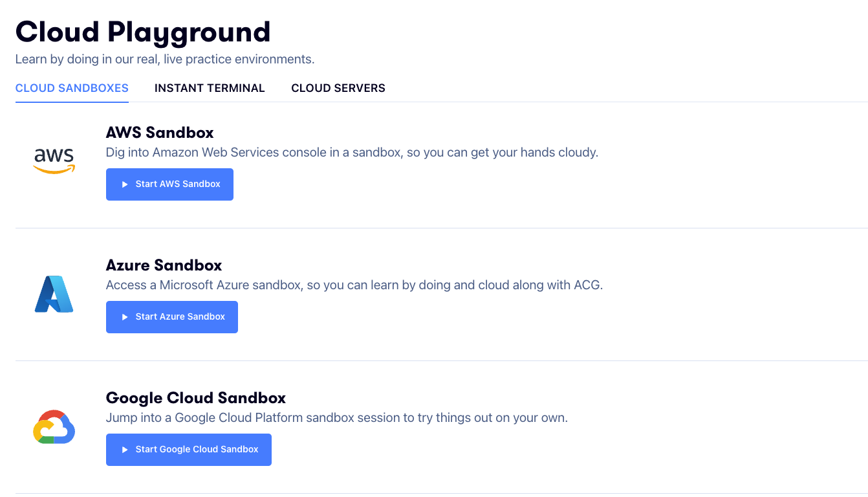The height and width of the screenshot is (497, 868).
Task: Click the play triangle on the Google Cloud button
Action: [125, 450]
